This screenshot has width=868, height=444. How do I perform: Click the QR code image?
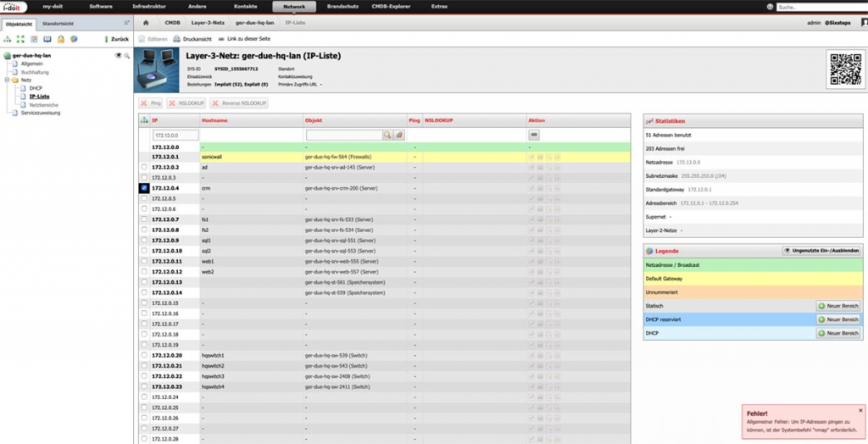(845, 69)
